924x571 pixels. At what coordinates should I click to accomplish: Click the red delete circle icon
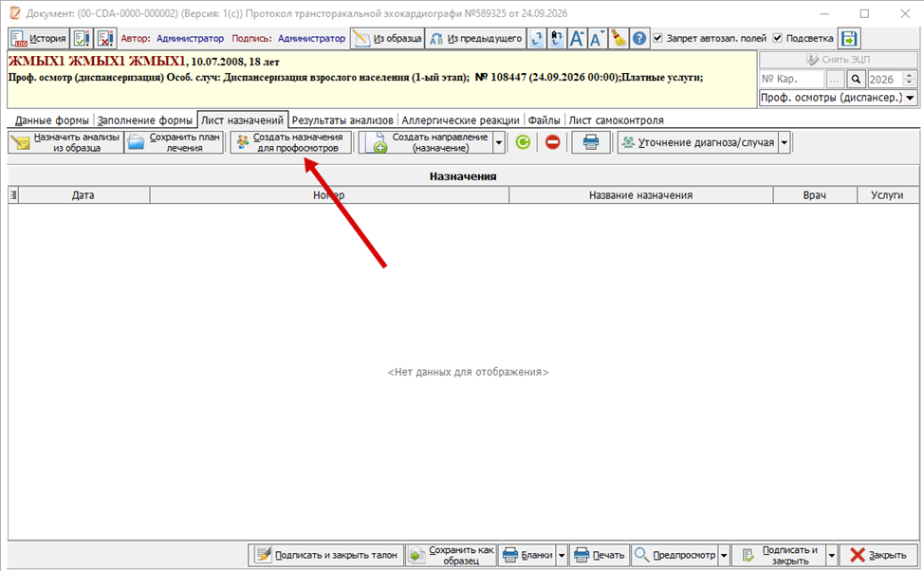click(x=553, y=142)
